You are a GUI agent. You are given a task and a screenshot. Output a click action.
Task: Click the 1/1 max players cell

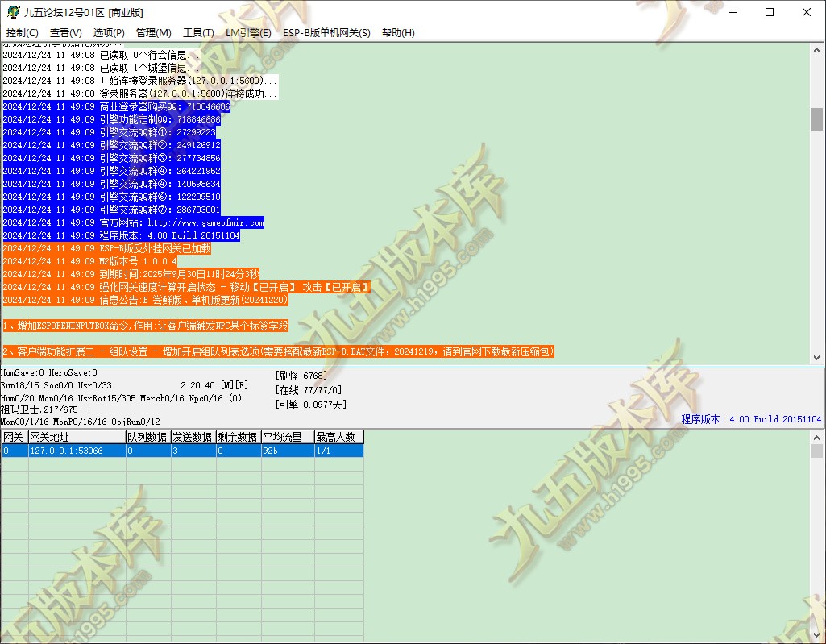click(339, 451)
